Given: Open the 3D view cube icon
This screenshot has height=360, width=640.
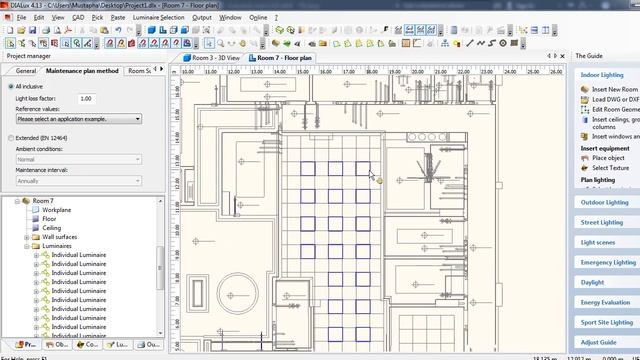Looking at the screenshot, I should 152,30.
